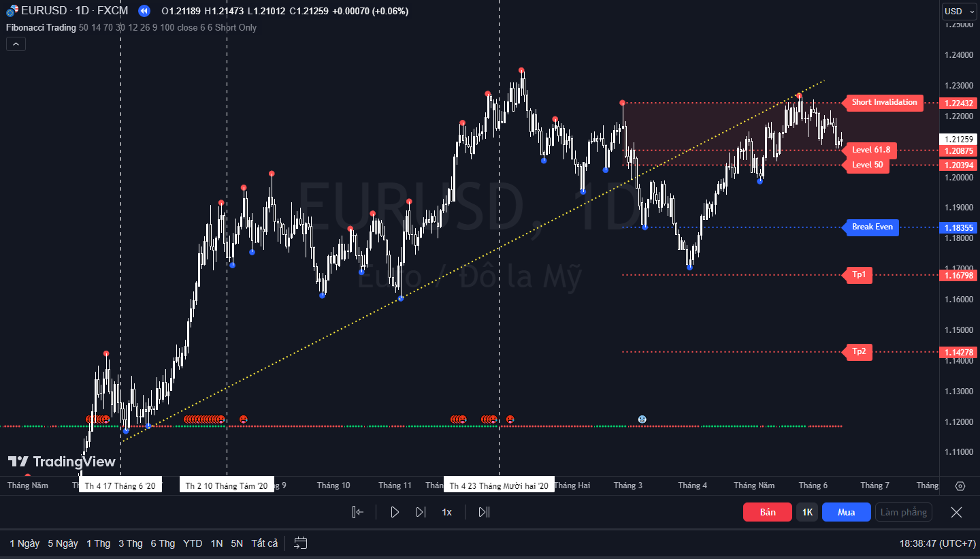The height and width of the screenshot is (559, 980).
Task: Select the 1N time range
Action: [x=217, y=543]
